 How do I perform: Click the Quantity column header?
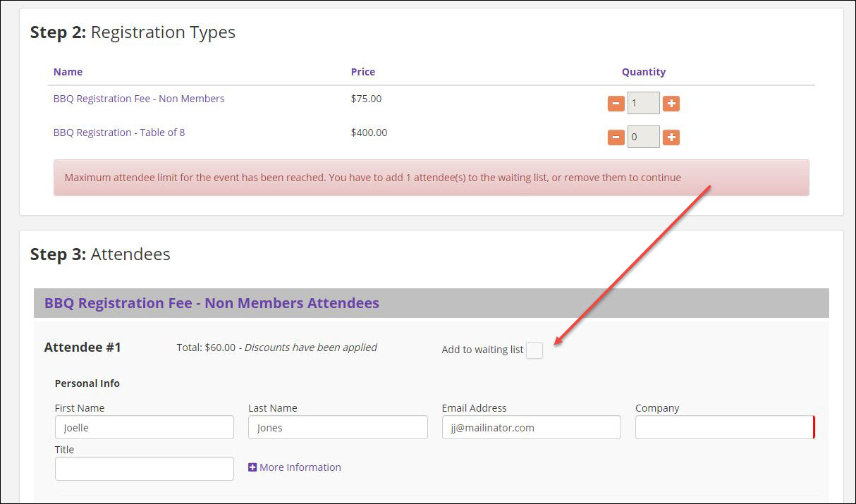pos(643,72)
